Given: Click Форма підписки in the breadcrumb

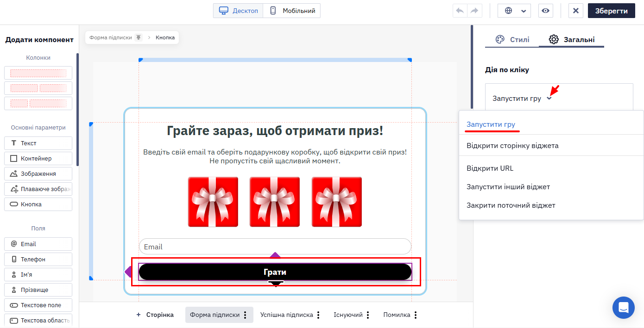Looking at the screenshot, I should [x=111, y=37].
